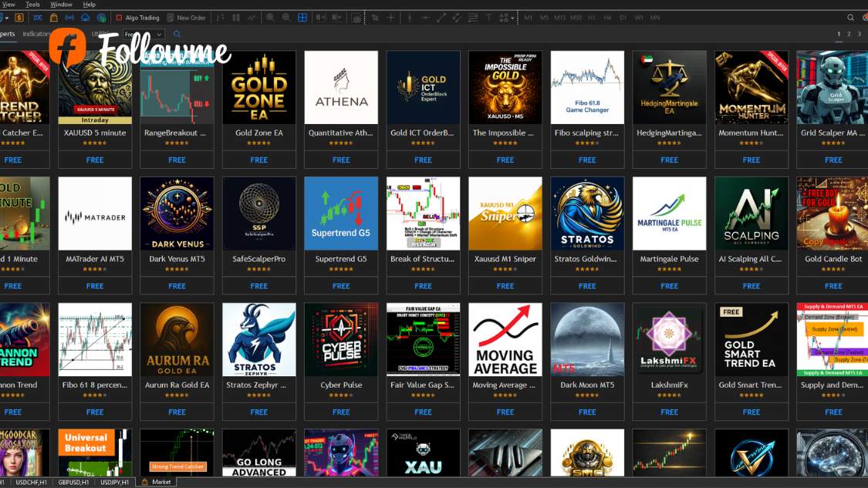
Task: Switch chart to line chart icon
Action: tap(252, 18)
